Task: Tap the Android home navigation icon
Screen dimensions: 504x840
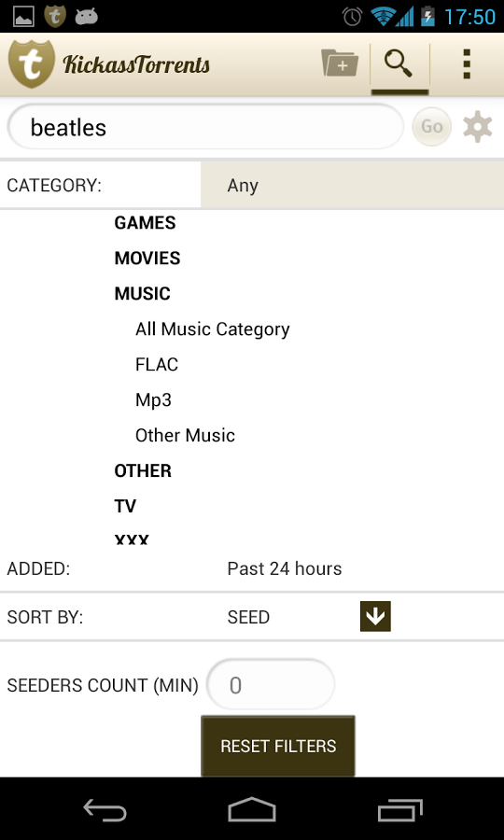Action: click(x=252, y=809)
